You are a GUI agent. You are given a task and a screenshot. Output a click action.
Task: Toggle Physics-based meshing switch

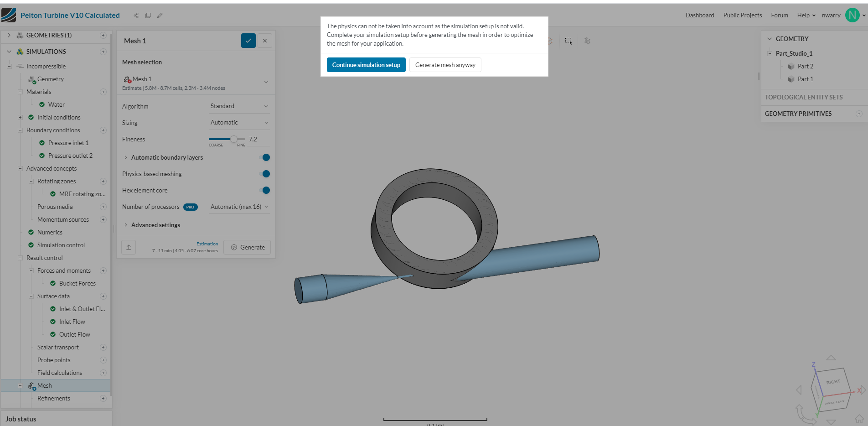(x=264, y=174)
